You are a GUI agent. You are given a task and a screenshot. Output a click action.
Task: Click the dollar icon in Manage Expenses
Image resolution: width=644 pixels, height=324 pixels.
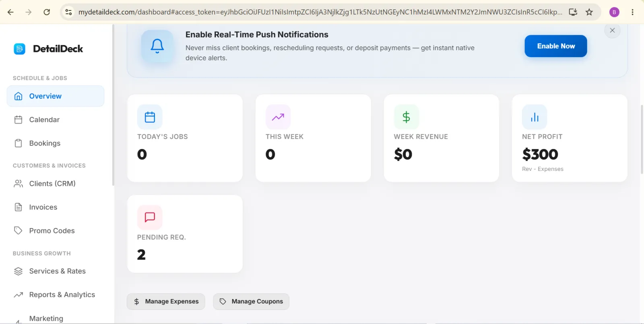click(136, 301)
